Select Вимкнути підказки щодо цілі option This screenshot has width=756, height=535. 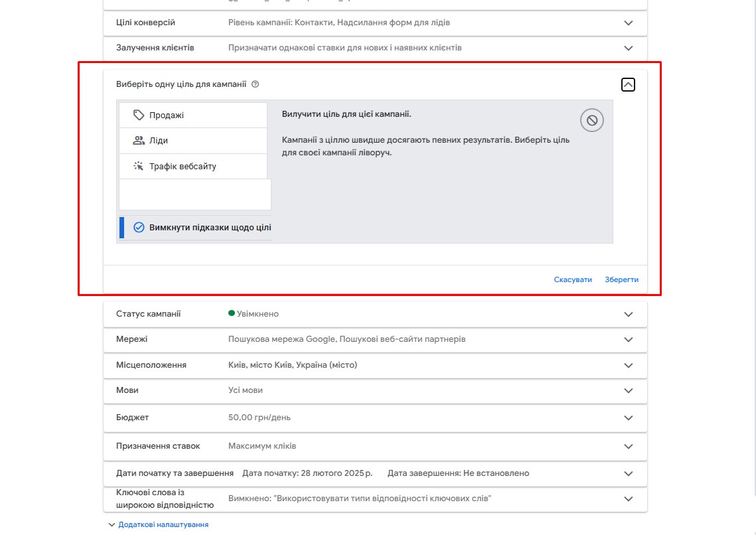pyautogui.click(x=195, y=228)
